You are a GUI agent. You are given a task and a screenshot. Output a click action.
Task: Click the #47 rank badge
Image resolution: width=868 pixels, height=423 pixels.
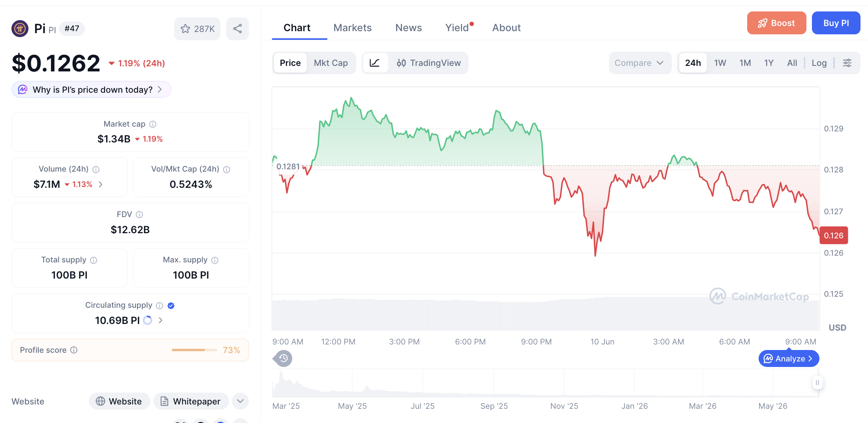72,28
